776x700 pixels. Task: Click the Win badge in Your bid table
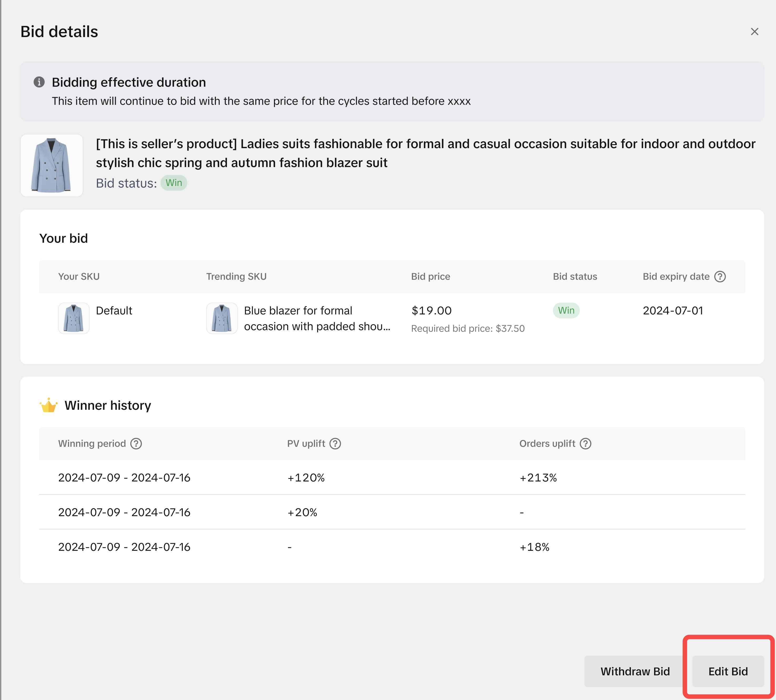click(566, 310)
